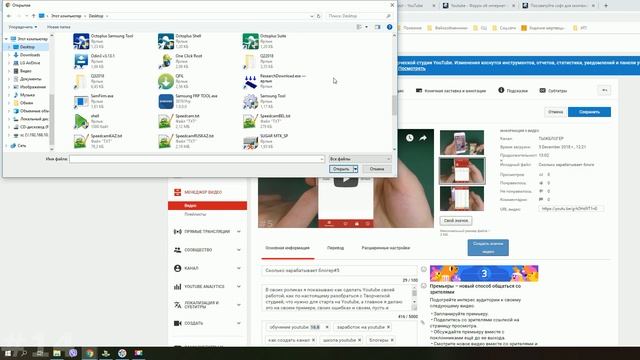Open the split arrow of 'Открыть' button
640x360 pixels.
pos(356,169)
